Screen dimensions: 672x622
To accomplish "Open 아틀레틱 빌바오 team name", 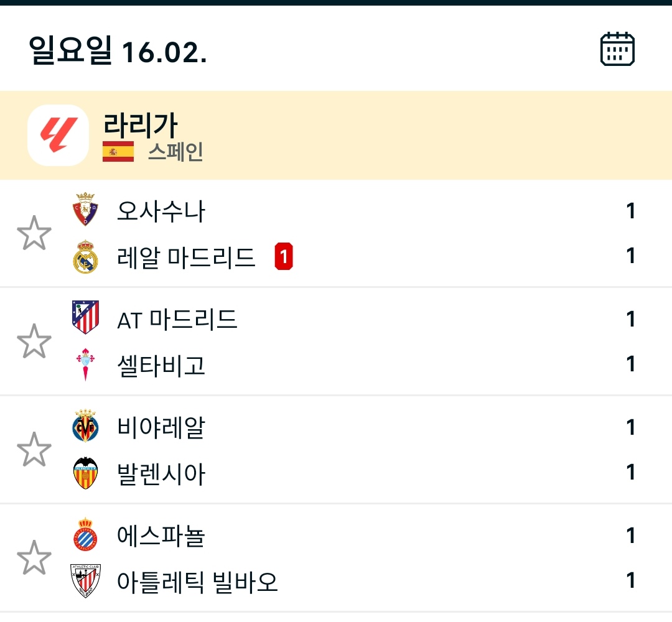I will [x=197, y=582].
